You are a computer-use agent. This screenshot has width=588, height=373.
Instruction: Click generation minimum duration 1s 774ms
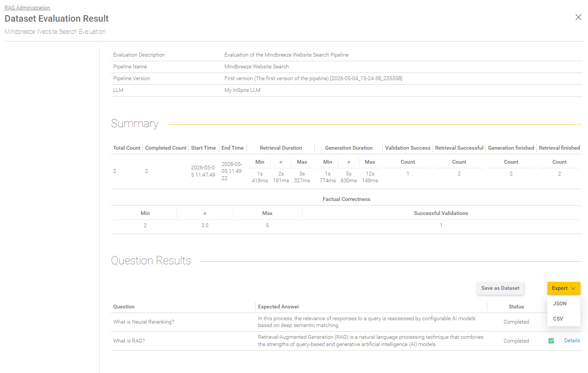pyautogui.click(x=327, y=177)
